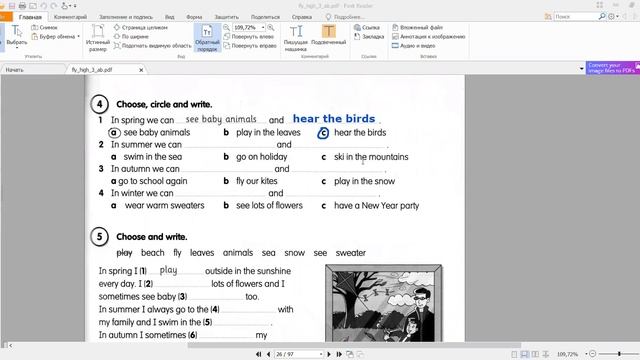Select facing pages view mode
Image resolution: width=640 pixels, height=360 pixels.
535,354
